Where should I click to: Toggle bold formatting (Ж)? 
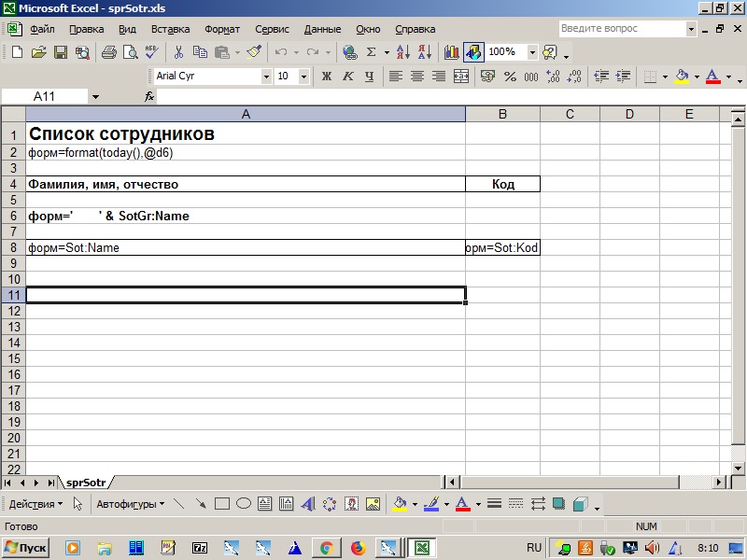pos(327,77)
